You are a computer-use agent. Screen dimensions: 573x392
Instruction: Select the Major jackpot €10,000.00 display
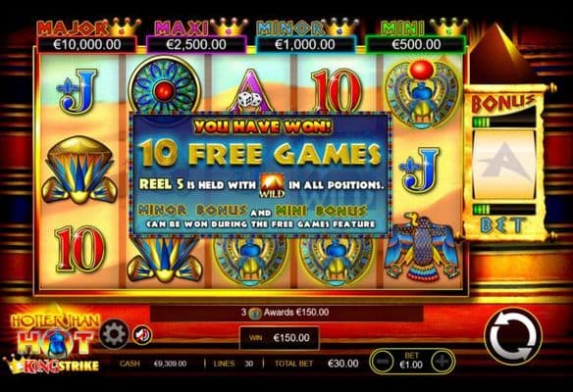pyautogui.click(x=87, y=44)
